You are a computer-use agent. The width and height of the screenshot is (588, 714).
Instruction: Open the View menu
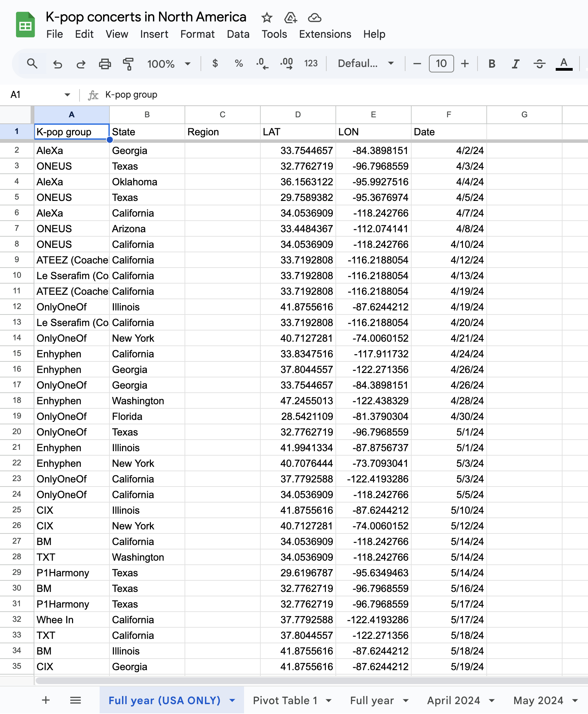tap(117, 34)
